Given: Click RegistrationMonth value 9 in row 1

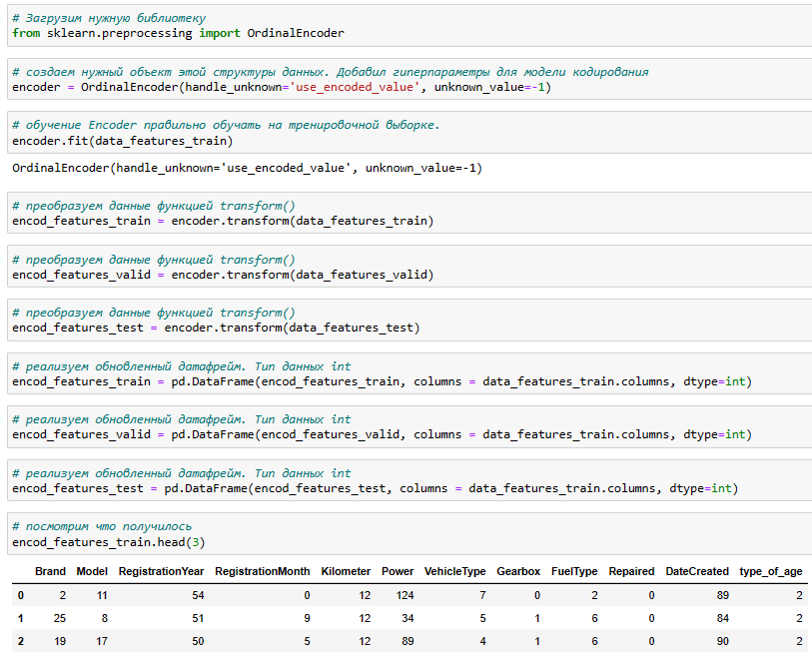Looking at the screenshot, I should pyautogui.click(x=307, y=618).
